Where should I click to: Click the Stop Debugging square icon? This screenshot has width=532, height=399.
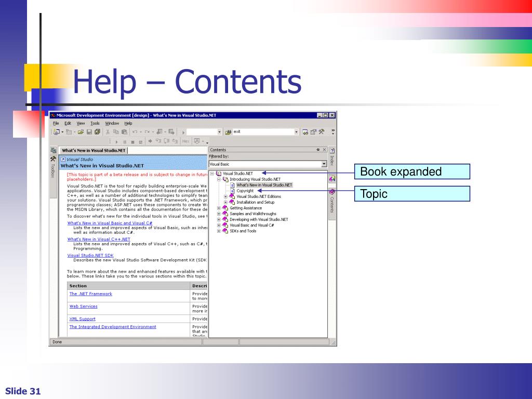[x=132, y=141]
